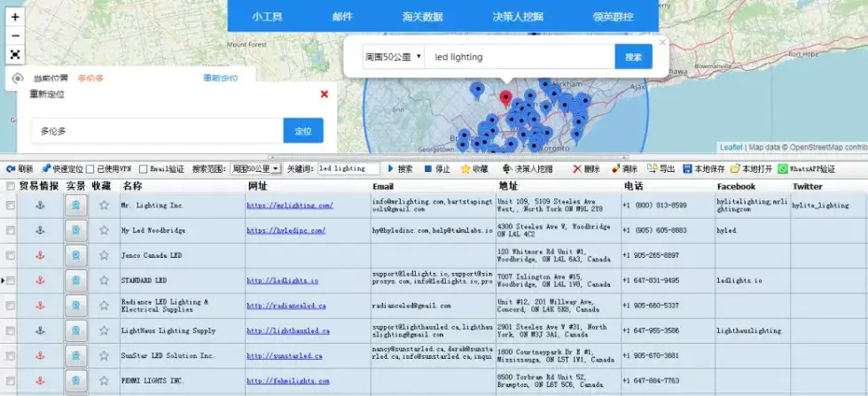This screenshot has width=868, height=396.
Task: Check the Jenco Canada LED row checkbox
Action: (10, 255)
